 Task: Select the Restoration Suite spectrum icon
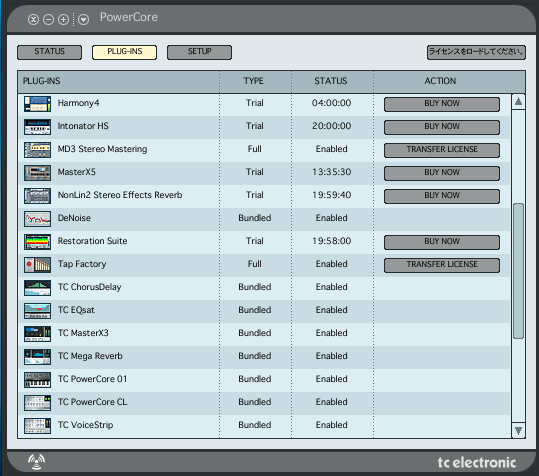point(37,242)
